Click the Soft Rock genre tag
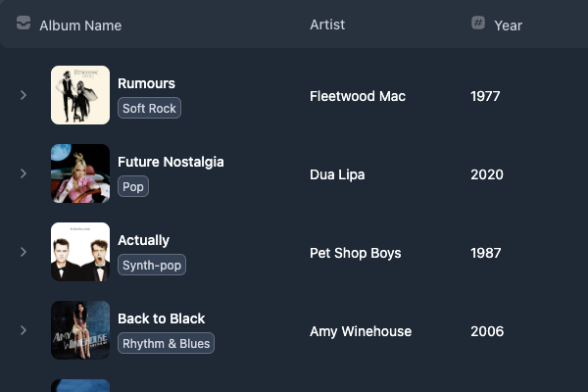Viewport: 588px width, 392px height. 149,109
